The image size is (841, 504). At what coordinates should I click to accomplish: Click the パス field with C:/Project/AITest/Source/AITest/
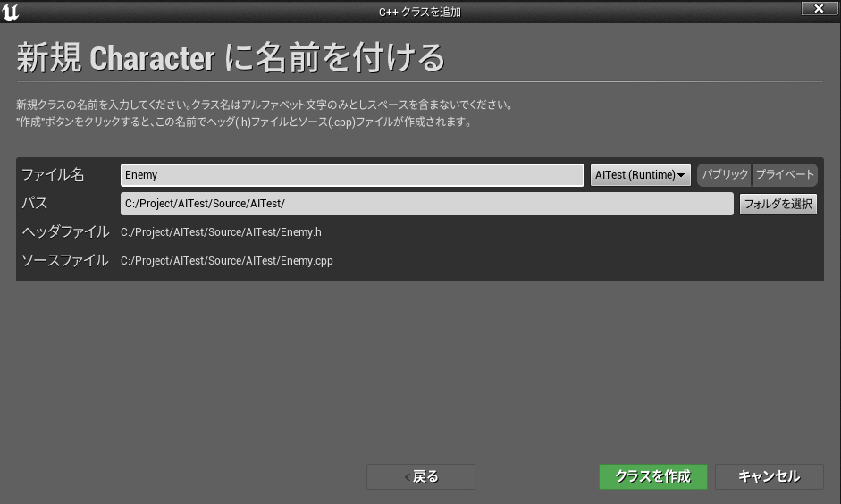pyautogui.click(x=427, y=204)
